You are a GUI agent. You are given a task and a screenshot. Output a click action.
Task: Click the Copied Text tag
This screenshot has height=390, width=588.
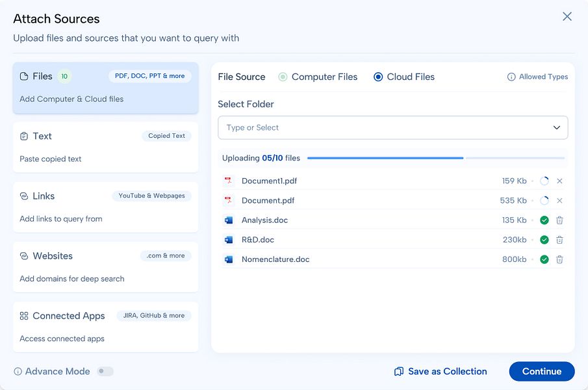(166, 136)
